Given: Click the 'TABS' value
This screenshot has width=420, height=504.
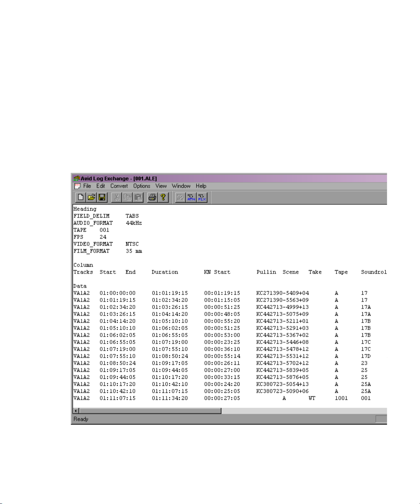Looking at the screenshot, I should (132, 216).
